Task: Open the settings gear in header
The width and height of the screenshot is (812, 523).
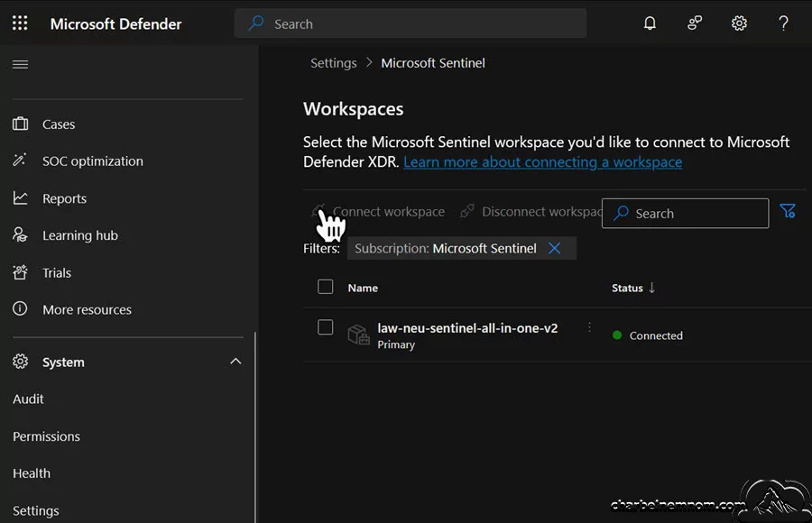Action: click(739, 23)
